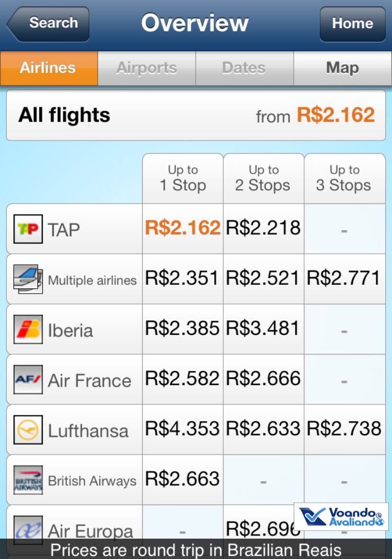Switch to the Dates tab
This screenshot has height=559, width=392.
click(244, 68)
